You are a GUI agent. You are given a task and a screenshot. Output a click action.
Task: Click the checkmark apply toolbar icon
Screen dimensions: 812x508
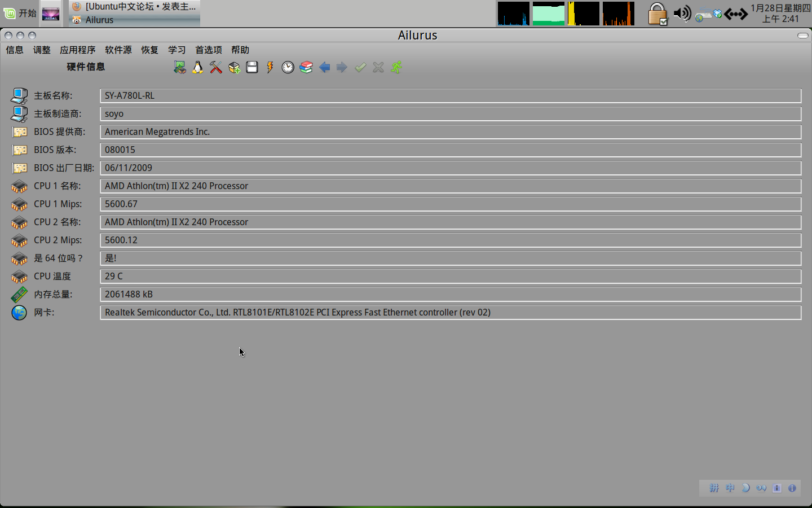tap(360, 68)
